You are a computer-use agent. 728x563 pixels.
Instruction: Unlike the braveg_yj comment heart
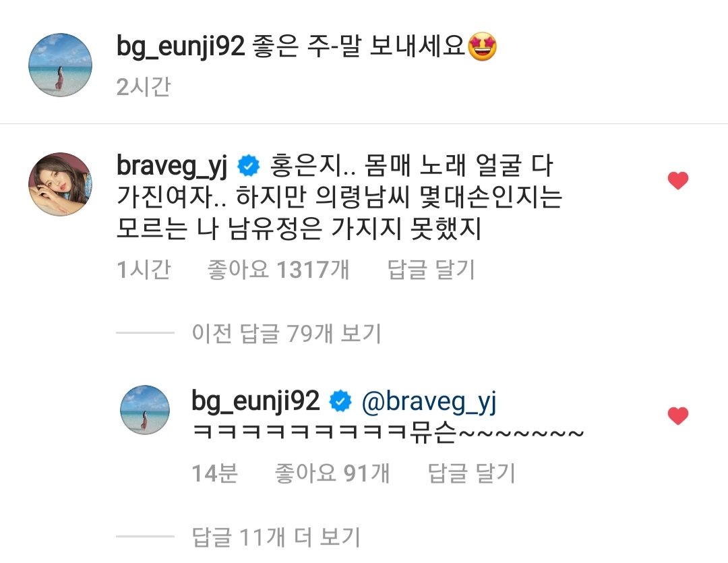[678, 180]
